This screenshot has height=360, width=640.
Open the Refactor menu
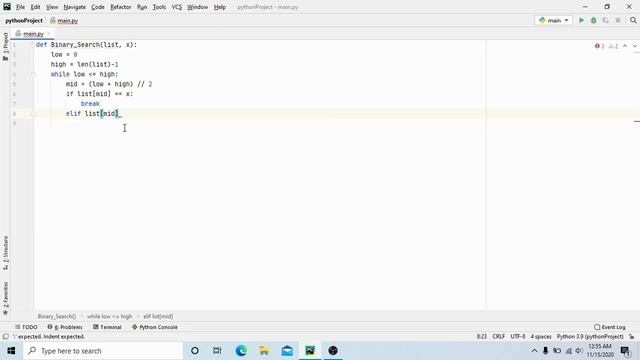pyautogui.click(x=121, y=7)
